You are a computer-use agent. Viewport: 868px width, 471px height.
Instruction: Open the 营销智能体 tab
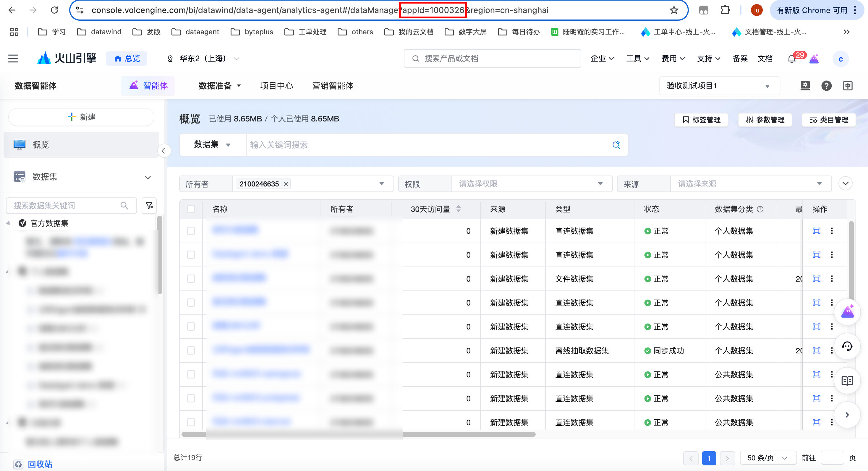tap(333, 86)
